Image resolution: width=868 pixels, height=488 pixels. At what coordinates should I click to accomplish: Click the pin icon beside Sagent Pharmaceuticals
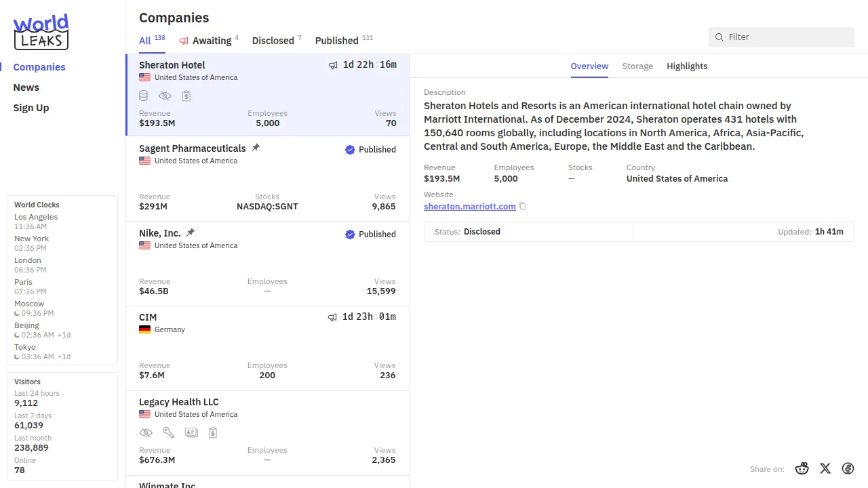click(256, 148)
